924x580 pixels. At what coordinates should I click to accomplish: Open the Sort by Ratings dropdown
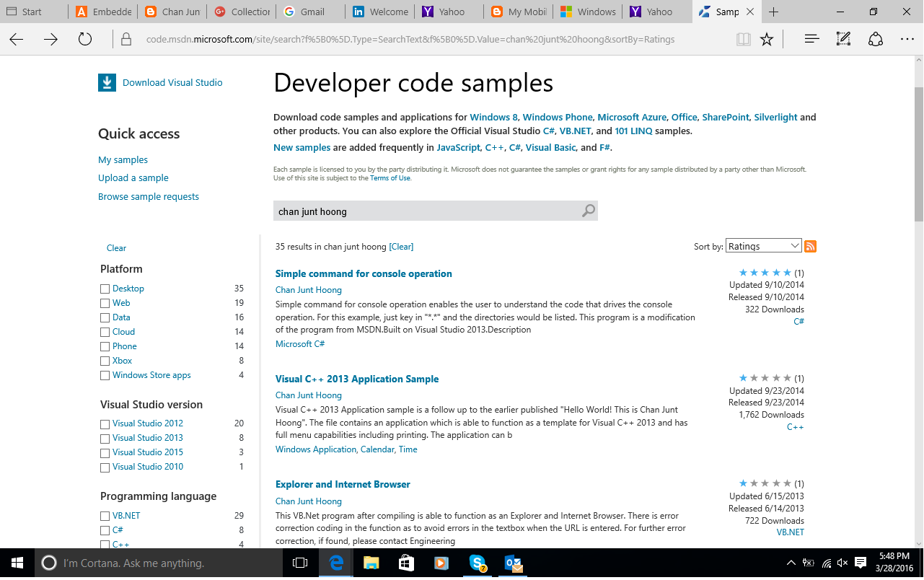pos(764,246)
